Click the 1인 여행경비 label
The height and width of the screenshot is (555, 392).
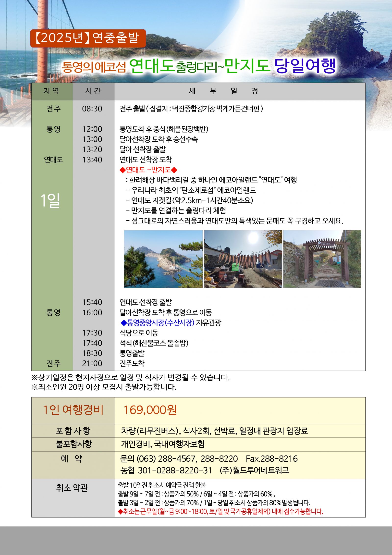coord(73,410)
